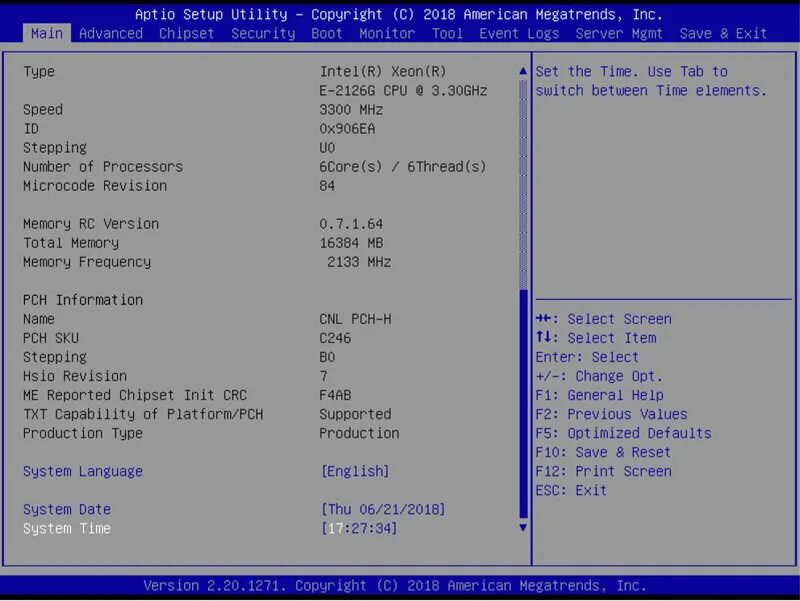
Task: Click the Total Memory value 16384 MB
Action: point(351,243)
